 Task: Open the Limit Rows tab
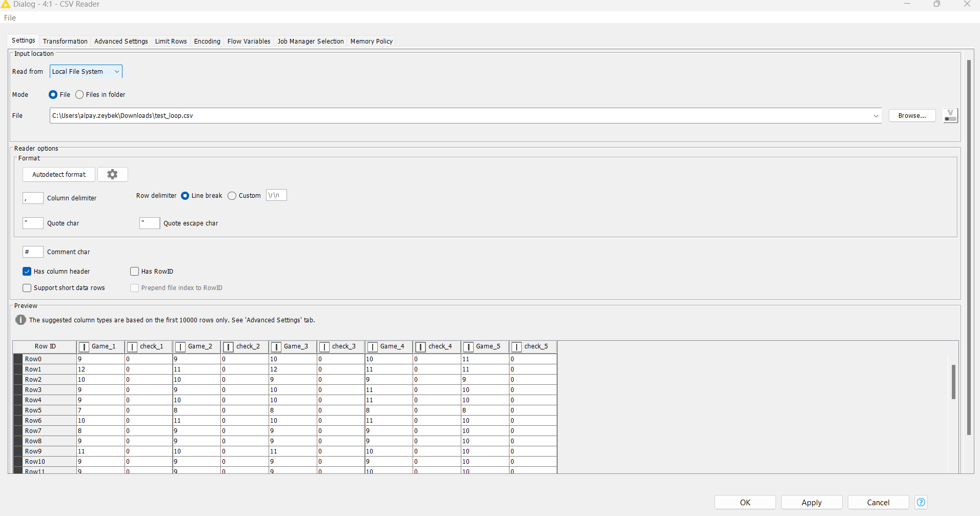click(171, 41)
